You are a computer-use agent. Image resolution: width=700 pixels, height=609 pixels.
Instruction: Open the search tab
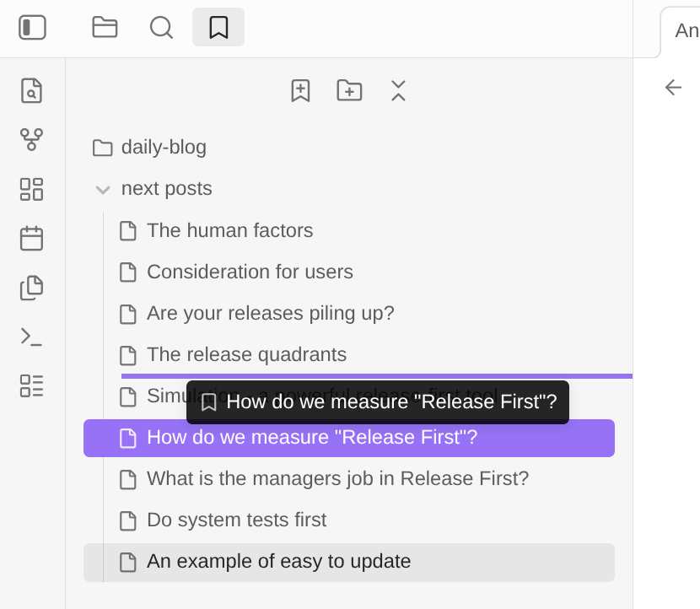tap(161, 28)
